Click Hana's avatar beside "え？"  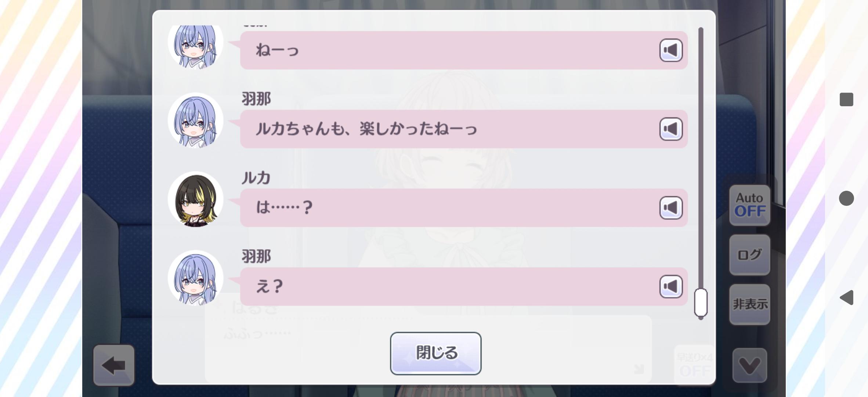(196, 278)
